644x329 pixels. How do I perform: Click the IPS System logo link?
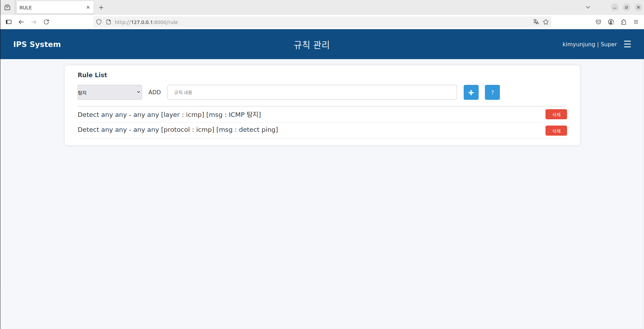[37, 44]
